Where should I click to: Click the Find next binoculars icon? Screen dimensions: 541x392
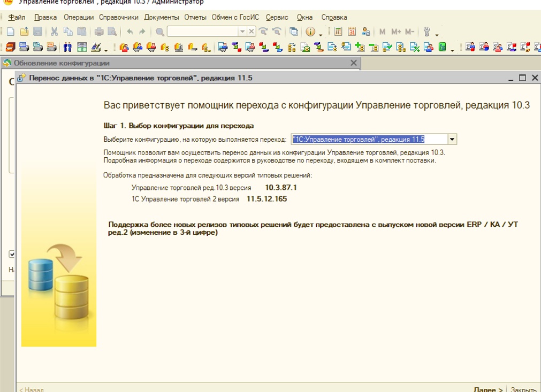click(263, 32)
